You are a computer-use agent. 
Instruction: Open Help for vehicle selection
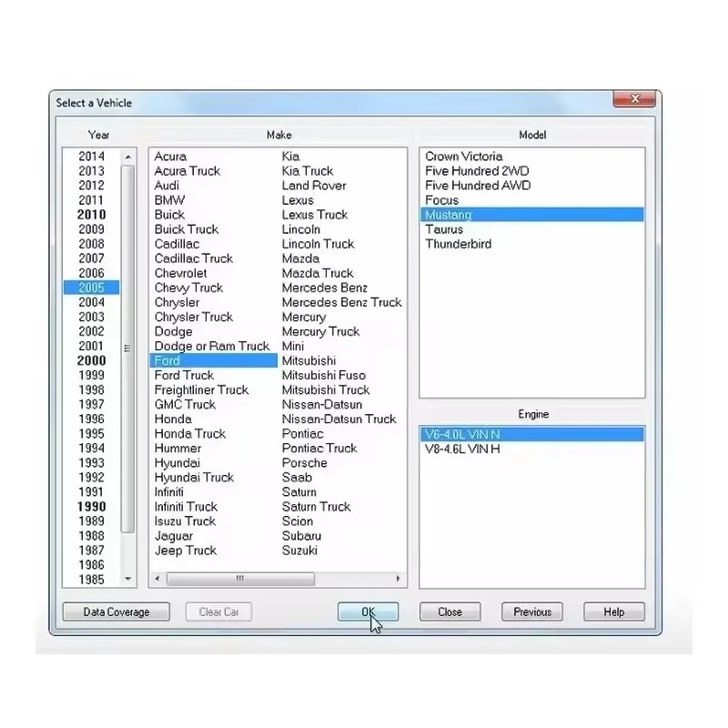[x=613, y=612]
